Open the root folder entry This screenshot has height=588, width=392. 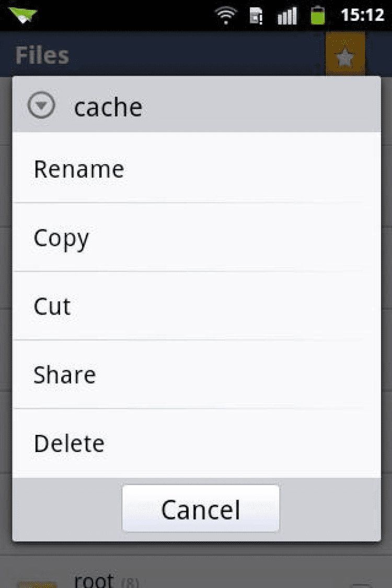click(x=94, y=580)
